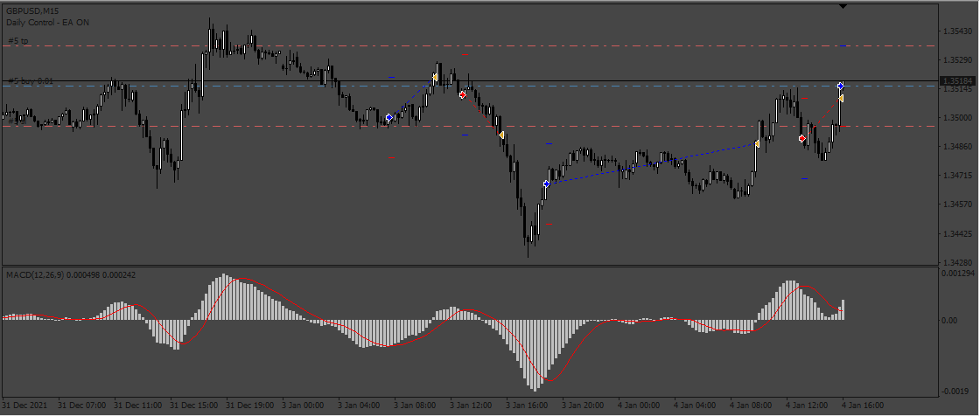Image resolution: width=980 pixels, height=416 pixels.
Task: Click the 3 Jan 16:00 time label
Action: [528, 406]
